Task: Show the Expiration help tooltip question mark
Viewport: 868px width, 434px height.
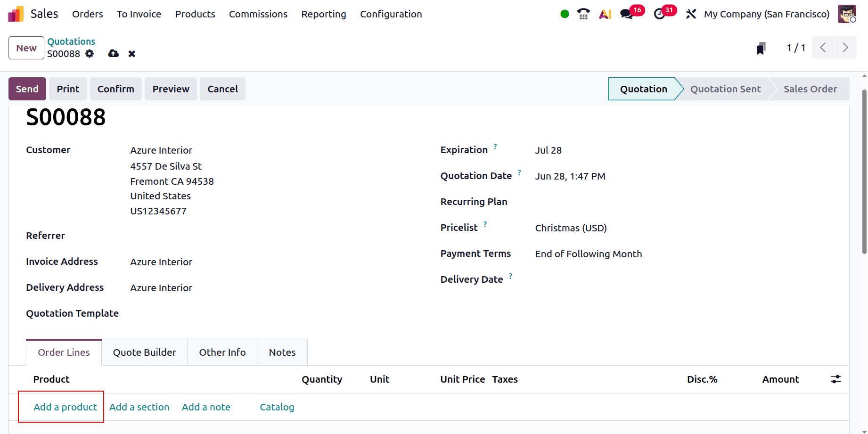Action: (x=495, y=147)
